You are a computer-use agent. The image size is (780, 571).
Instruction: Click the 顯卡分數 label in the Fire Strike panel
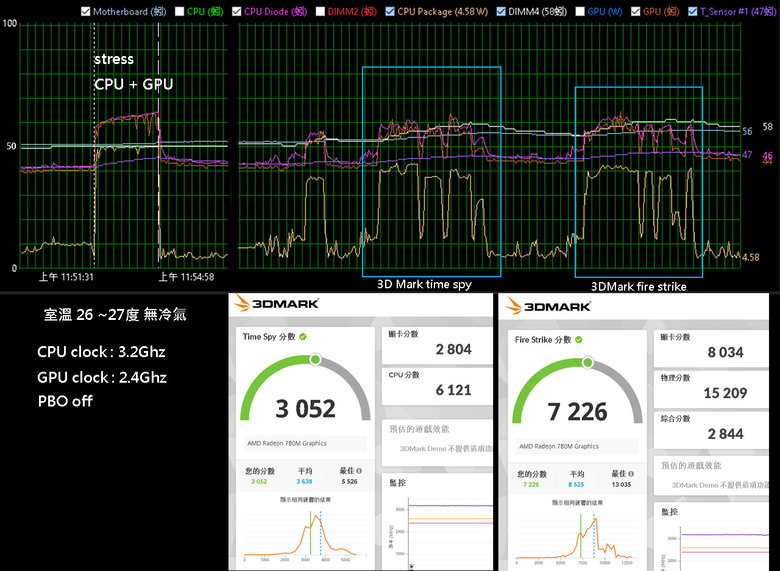pyautogui.click(x=676, y=337)
